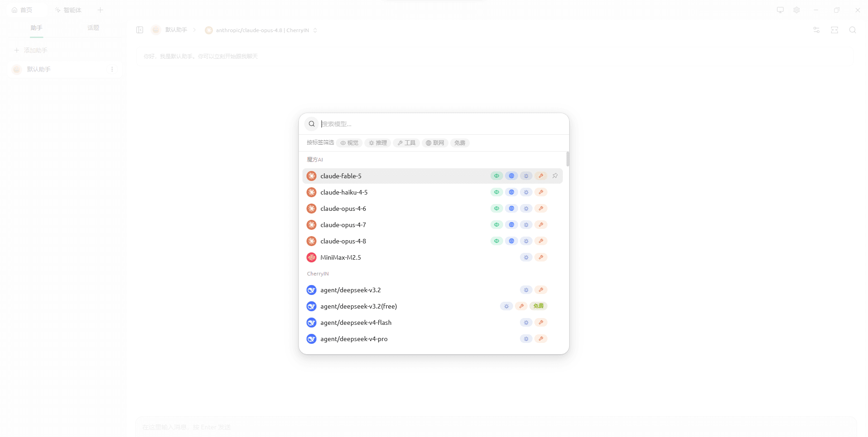Image resolution: width=868 pixels, height=437 pixels.
Task: Filter models by 视觉 tag
Action: click(349, 143)
